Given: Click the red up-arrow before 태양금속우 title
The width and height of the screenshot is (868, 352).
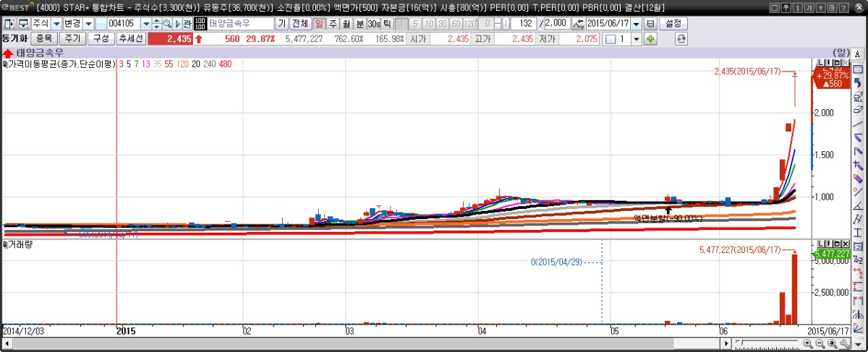Looking at the screenshot, I should 8,53.
